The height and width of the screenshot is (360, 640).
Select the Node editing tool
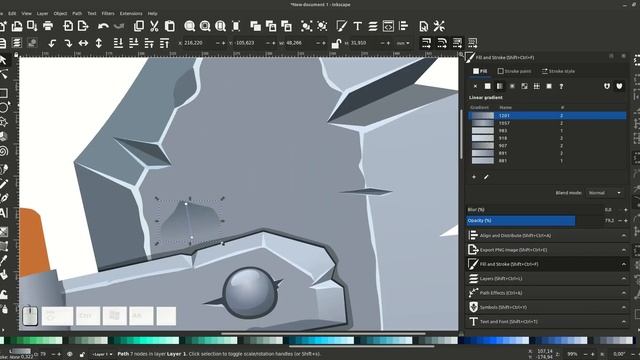(x=3, y=75)
